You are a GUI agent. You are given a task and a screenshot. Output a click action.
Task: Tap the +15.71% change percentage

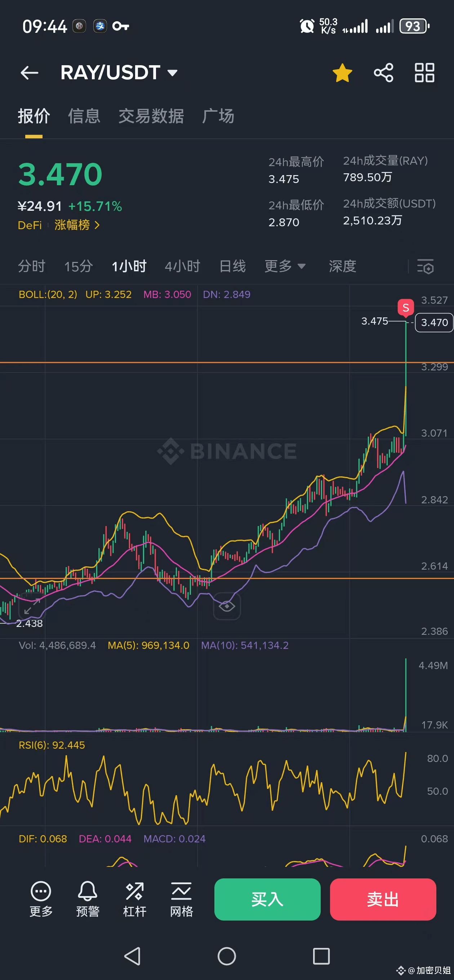click(95, 206)
